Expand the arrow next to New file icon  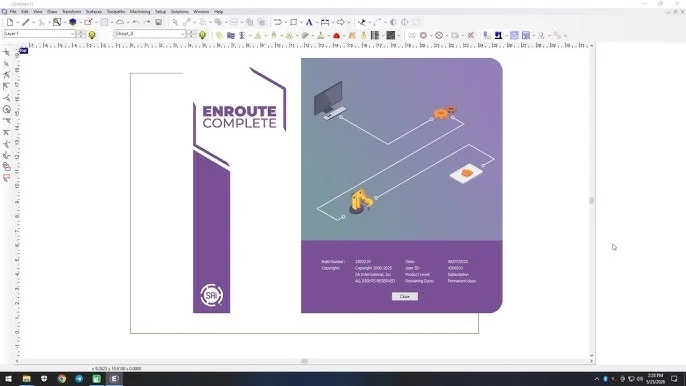click(x=18, y=23)
